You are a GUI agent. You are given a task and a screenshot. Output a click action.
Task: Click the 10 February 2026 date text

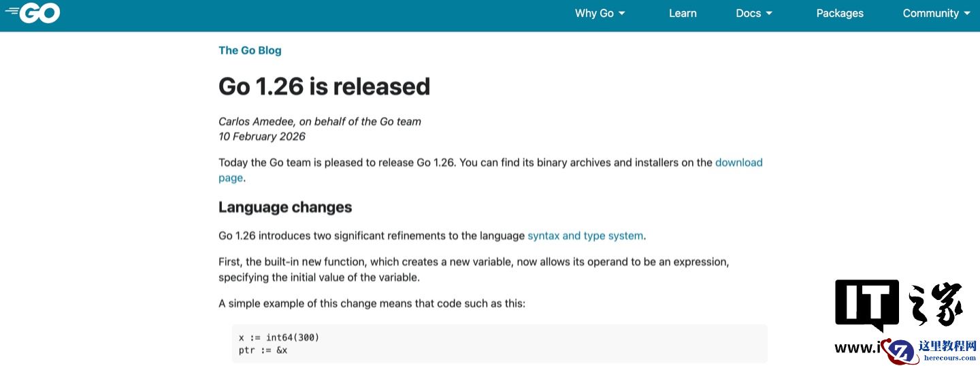pos(262,136)
